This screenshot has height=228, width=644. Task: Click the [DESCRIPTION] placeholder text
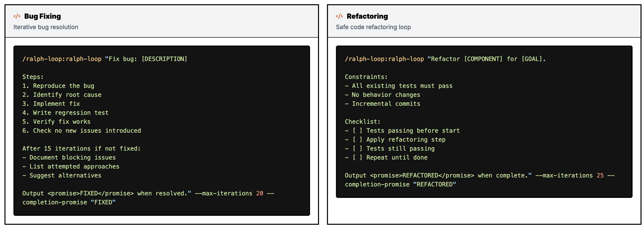(164, 59)
